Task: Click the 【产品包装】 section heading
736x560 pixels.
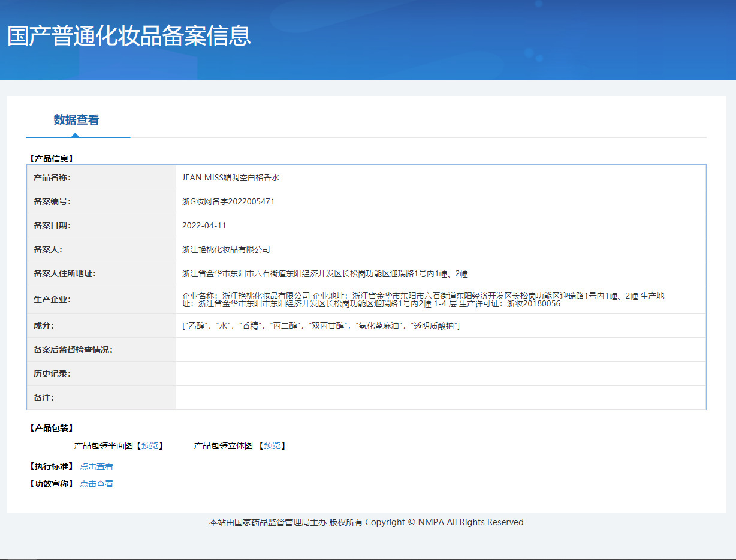Action: tap(51, 428)
